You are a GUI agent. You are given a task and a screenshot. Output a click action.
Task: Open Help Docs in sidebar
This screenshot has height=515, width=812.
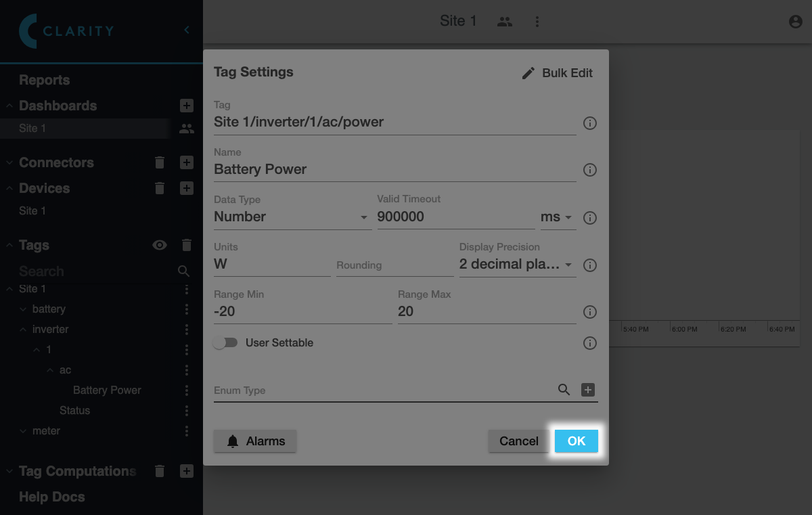(x=52, y=497)
